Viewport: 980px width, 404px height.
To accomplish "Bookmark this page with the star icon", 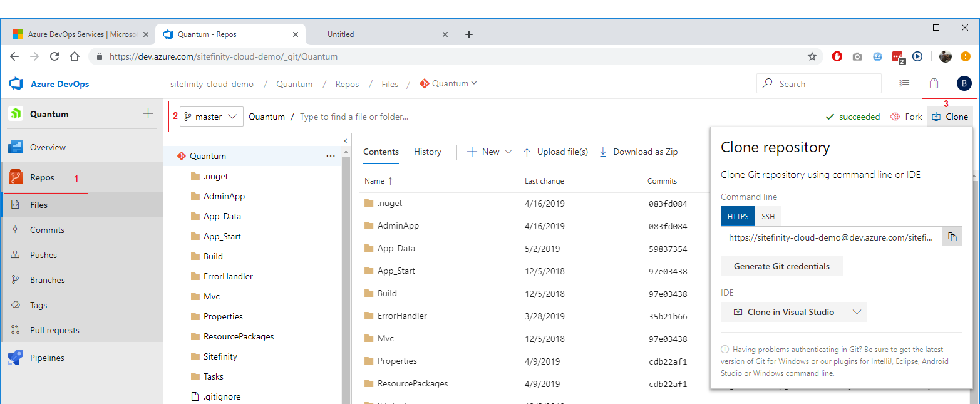I will (812, 56).
